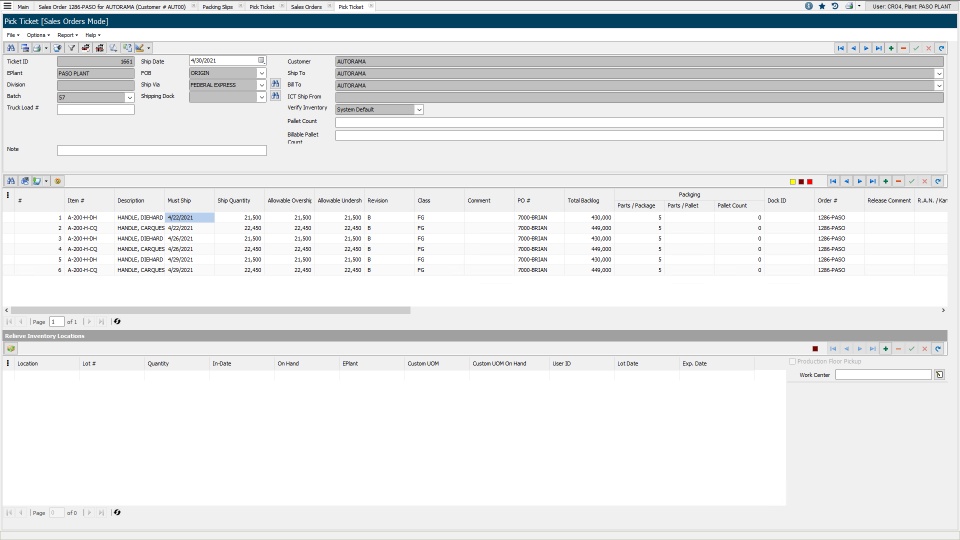Sort by Location column in lower grid
The width and height of the screenshot is (960, 540).
(x=47, y=363)
